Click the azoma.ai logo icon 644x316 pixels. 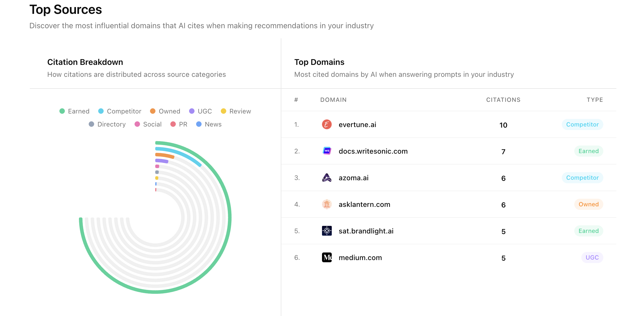tap(327, 178)
